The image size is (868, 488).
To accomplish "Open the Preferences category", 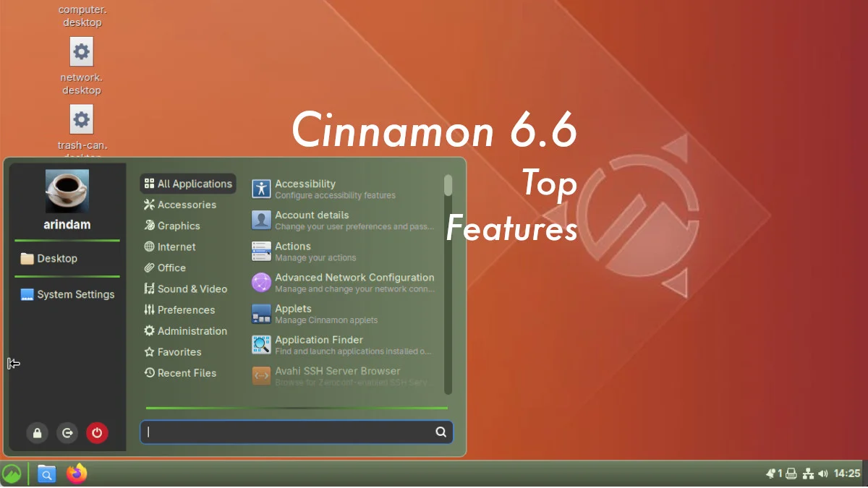I will click(185, 309).
